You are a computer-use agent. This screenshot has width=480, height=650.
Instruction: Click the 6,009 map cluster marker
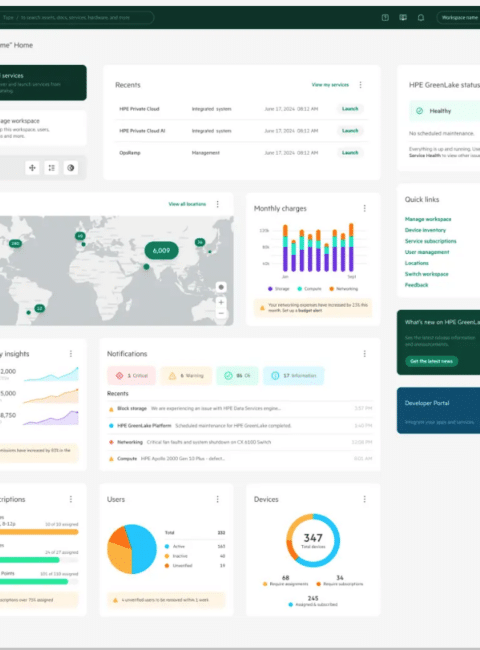[x=161, y=250]
